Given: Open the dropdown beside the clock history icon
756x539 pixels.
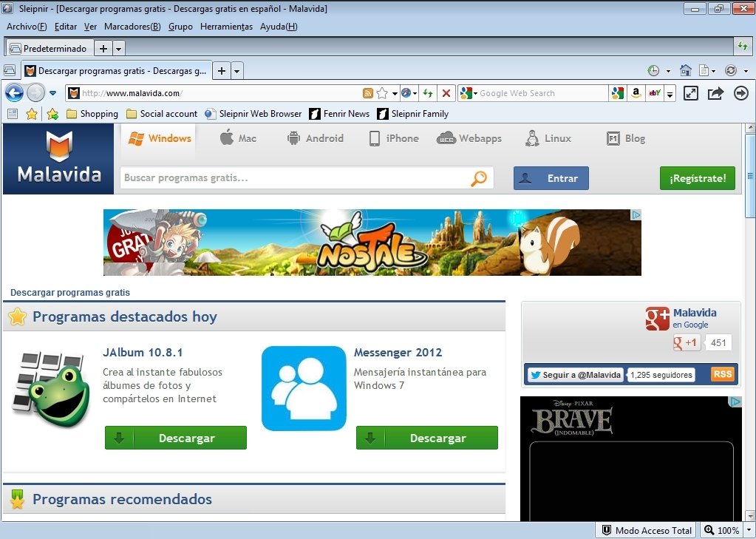Looking at the screenshot, I should (x=668, y=72).
